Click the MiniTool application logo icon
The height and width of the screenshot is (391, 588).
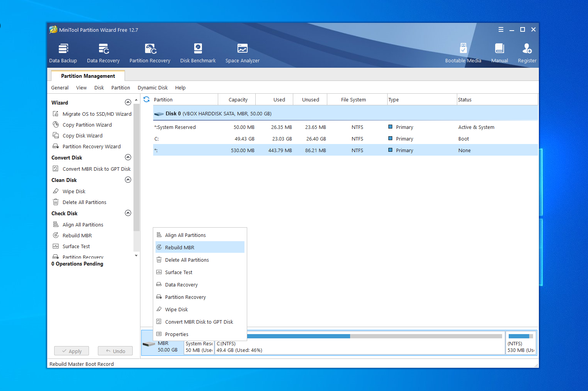pos(53,29)
